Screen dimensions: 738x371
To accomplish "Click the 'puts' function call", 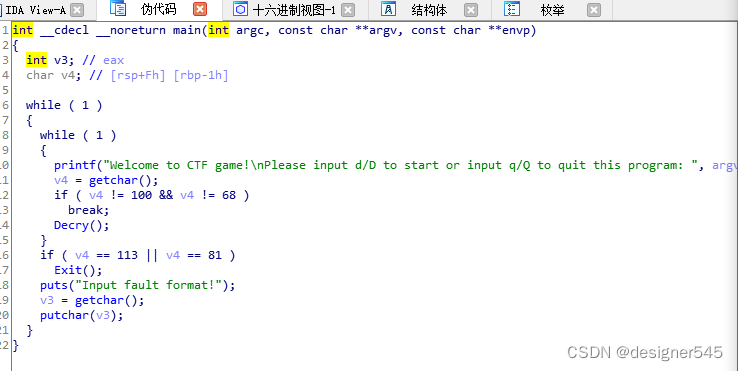I will click(x=54, y=285).
